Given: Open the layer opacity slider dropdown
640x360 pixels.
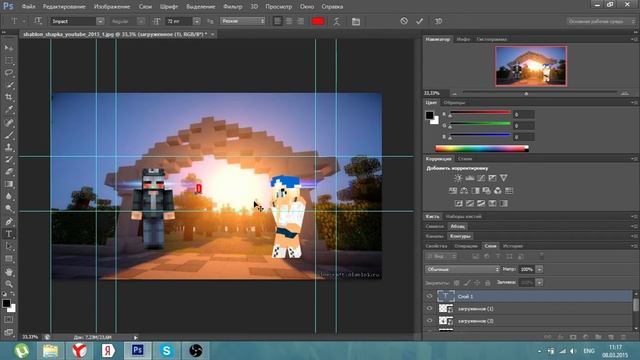Looking at the screenshot, I should click(x=540, y=269).
